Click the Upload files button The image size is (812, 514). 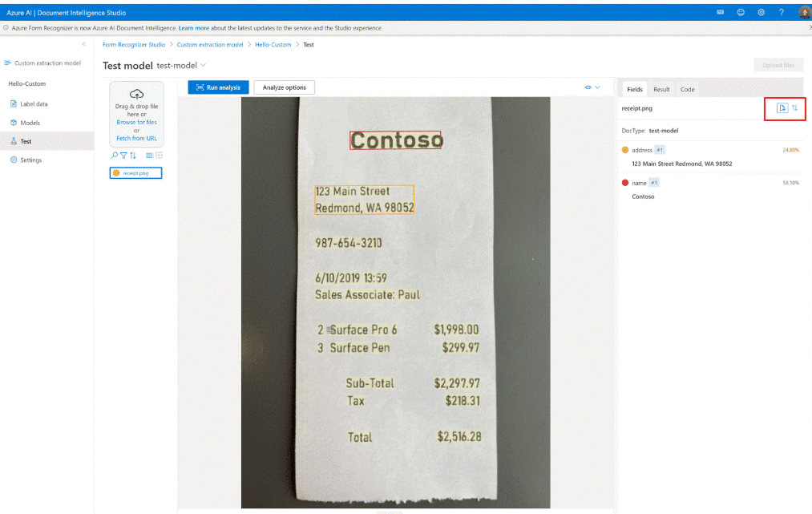[778, 65]
